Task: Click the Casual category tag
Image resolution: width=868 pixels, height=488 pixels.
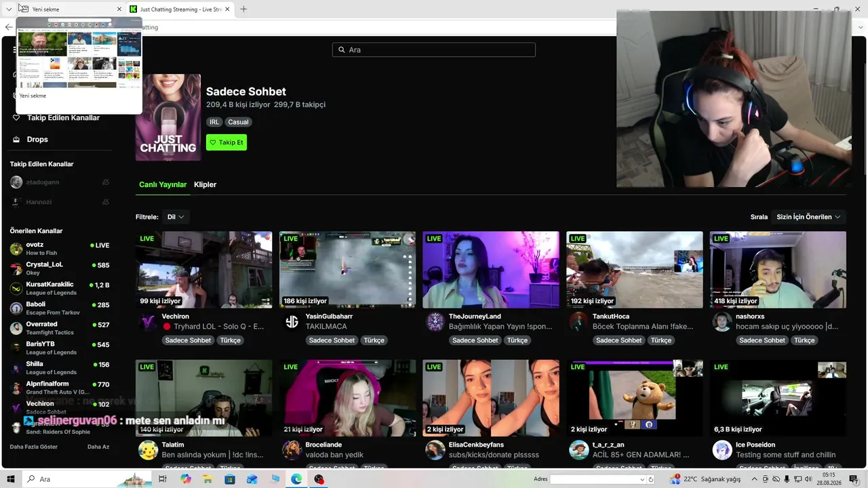Action: click(x=238, y=122)
